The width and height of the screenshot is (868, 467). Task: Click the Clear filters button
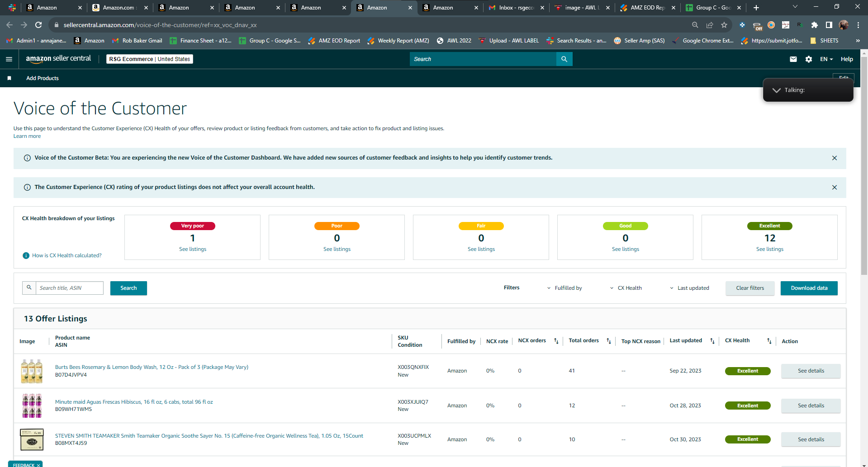[750, 288]
